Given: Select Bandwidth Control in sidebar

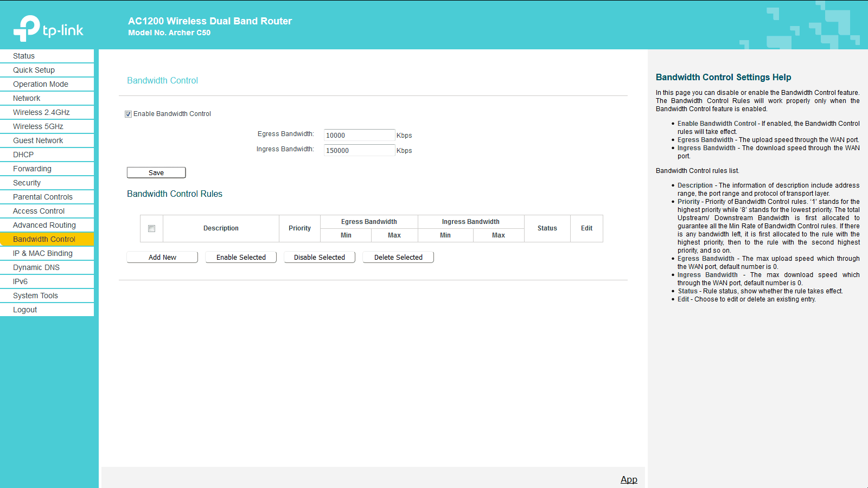Looking at the screenshot, I should point(47,239).
